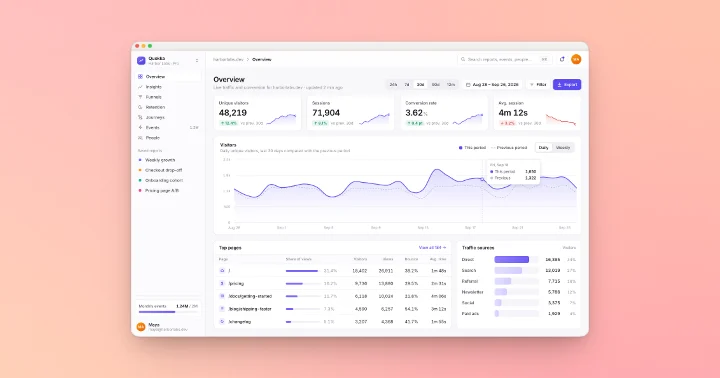
Task: Click the orange user avatar at sidebar bottom
Action: pos(141,327)
